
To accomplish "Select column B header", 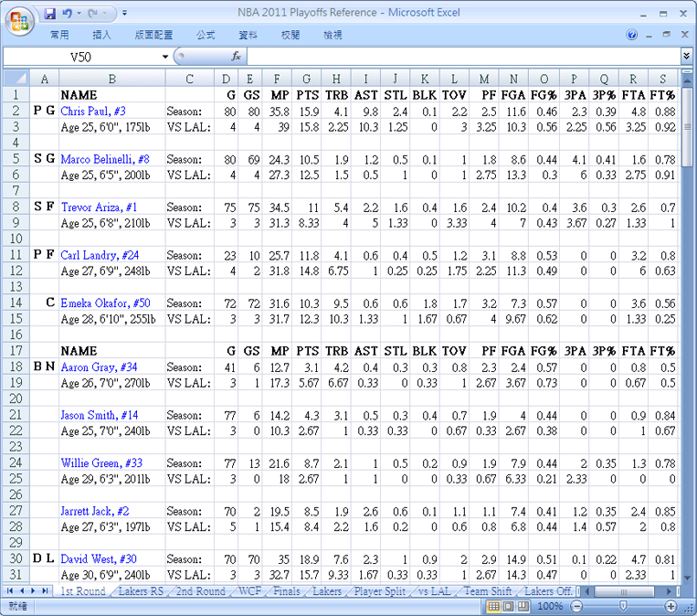I will 112,79.
